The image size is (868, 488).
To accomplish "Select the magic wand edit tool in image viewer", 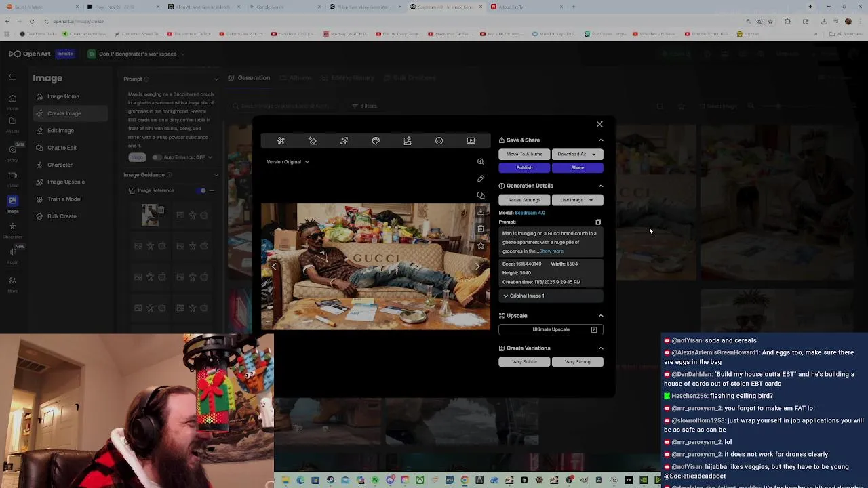I will (x=281, y=140).
